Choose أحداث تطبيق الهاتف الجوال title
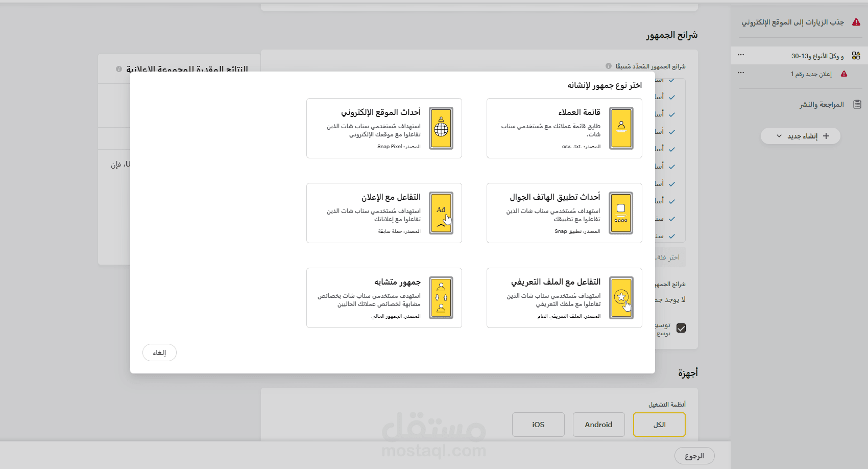 coord(555,197)
